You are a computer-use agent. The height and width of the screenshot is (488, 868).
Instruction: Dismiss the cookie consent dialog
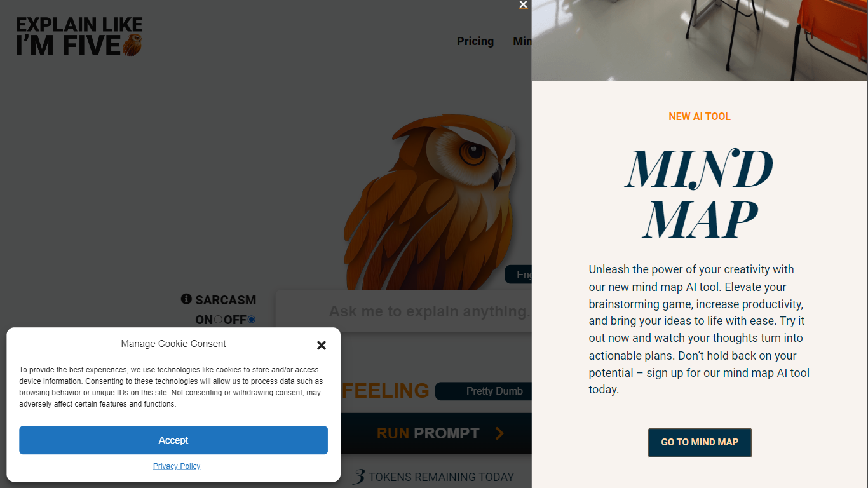tap(322, 346)
